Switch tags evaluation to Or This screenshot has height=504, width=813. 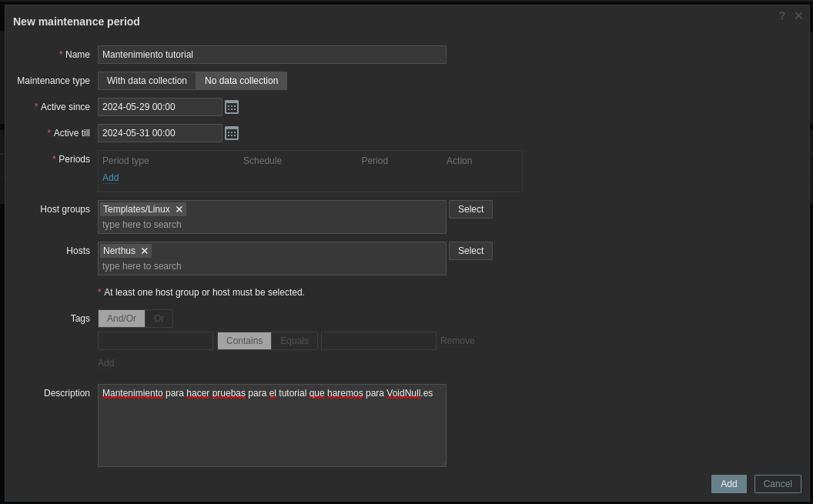159,319
